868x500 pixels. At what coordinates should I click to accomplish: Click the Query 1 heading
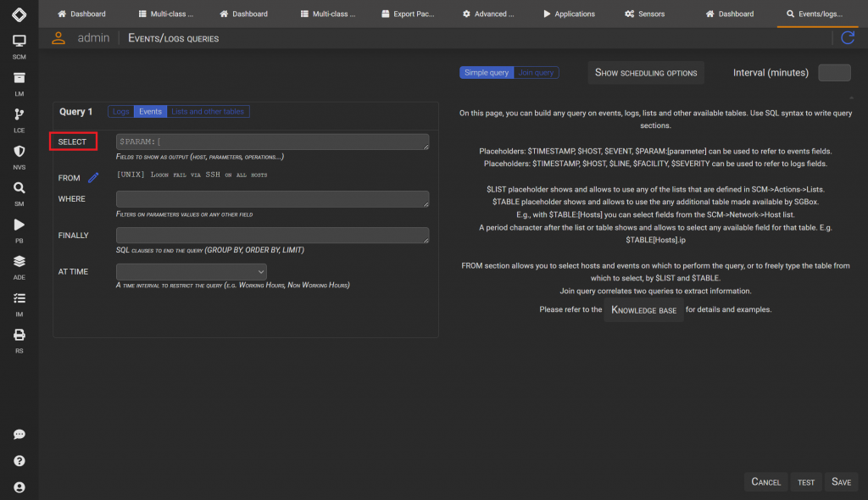point(75,111)
